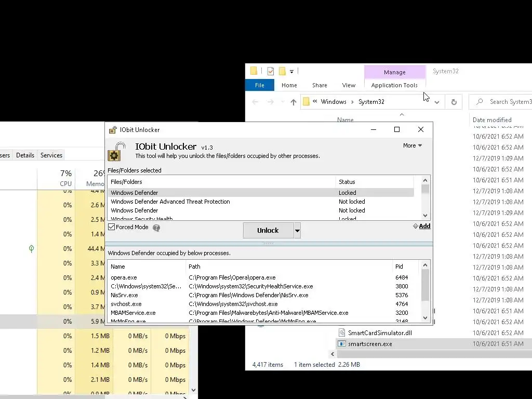Select the MBAMService.exe process row

point(264,313)
